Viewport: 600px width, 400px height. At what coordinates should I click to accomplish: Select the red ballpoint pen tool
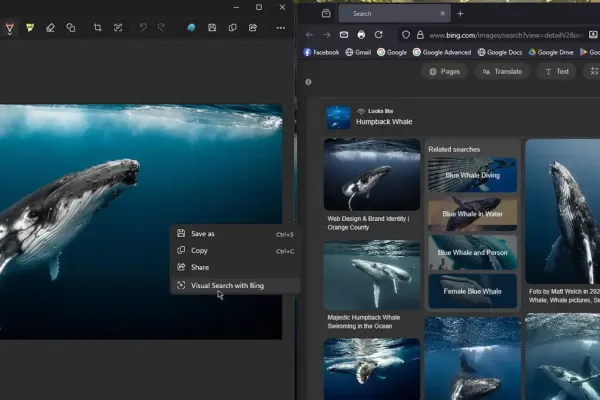pyautogui.click(x=10, y=28)
